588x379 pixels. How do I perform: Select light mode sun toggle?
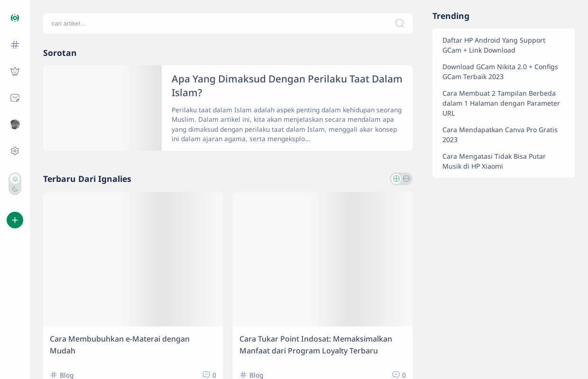pyautogui.click(x=15, y=179)
